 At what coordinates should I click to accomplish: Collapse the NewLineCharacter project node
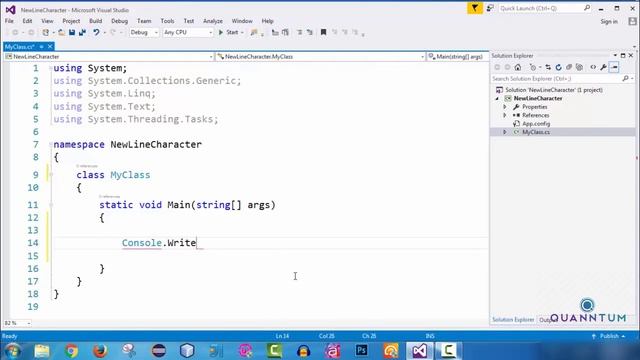[497, 98]
